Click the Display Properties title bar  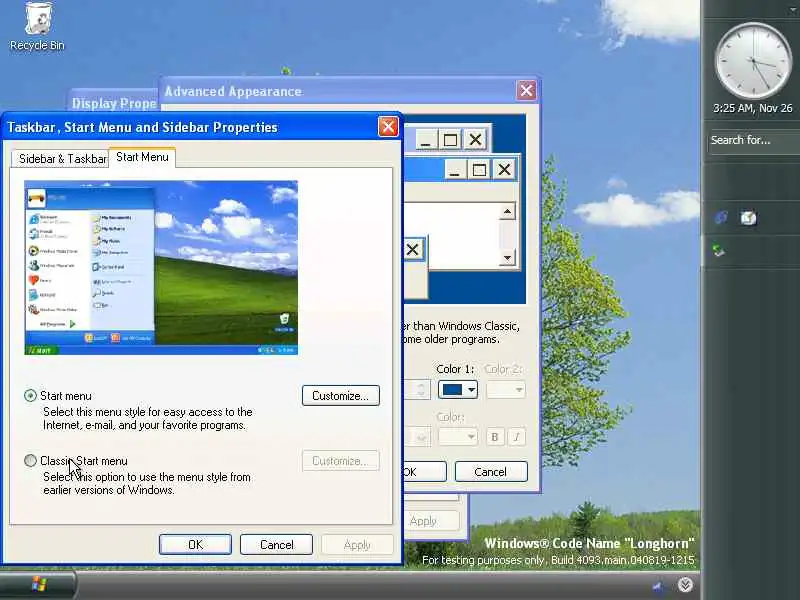click(x=114, y=103)
